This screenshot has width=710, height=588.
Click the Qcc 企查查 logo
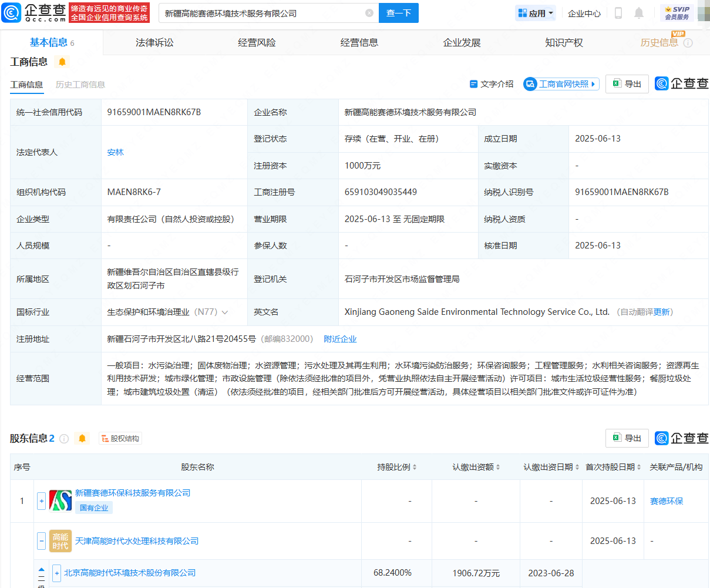pyautogui.click(x=34, y=12)
